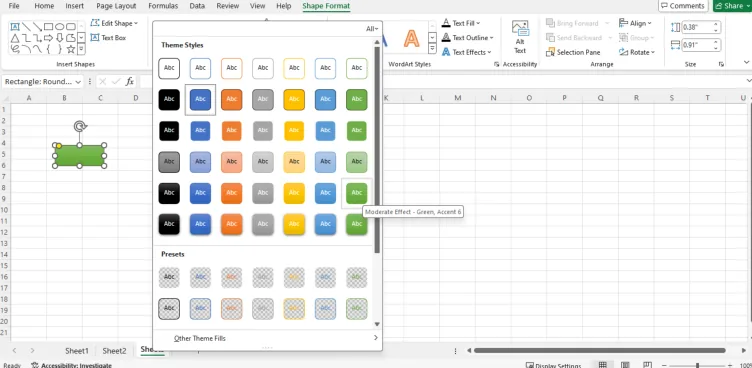Collapse the ribbon with the chevron arrow
The image size is (752, 368).
pyautogui.click(x=746, y=62)
